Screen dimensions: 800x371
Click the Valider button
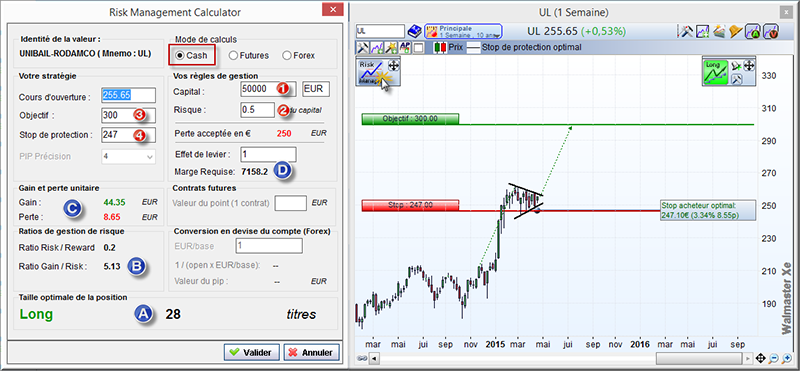(x=252, y=352)
